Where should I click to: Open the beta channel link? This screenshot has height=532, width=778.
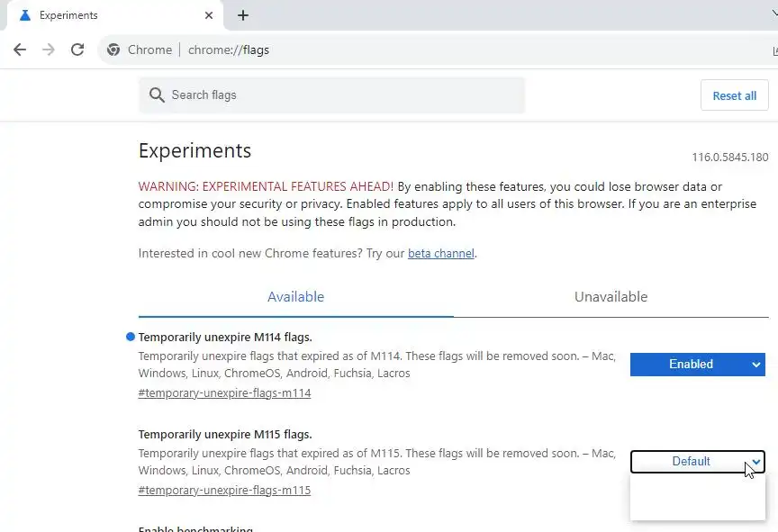pos(440,253)
